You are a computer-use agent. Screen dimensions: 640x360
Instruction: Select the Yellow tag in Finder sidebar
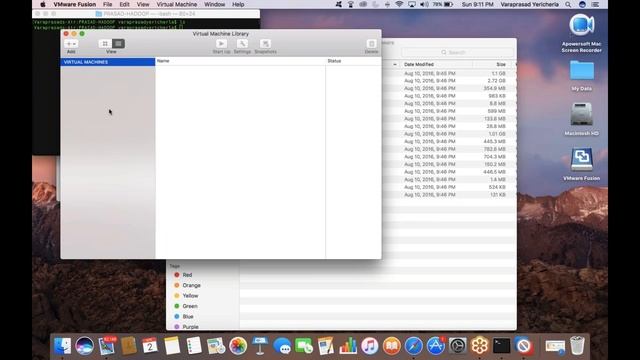coord(190,296)
